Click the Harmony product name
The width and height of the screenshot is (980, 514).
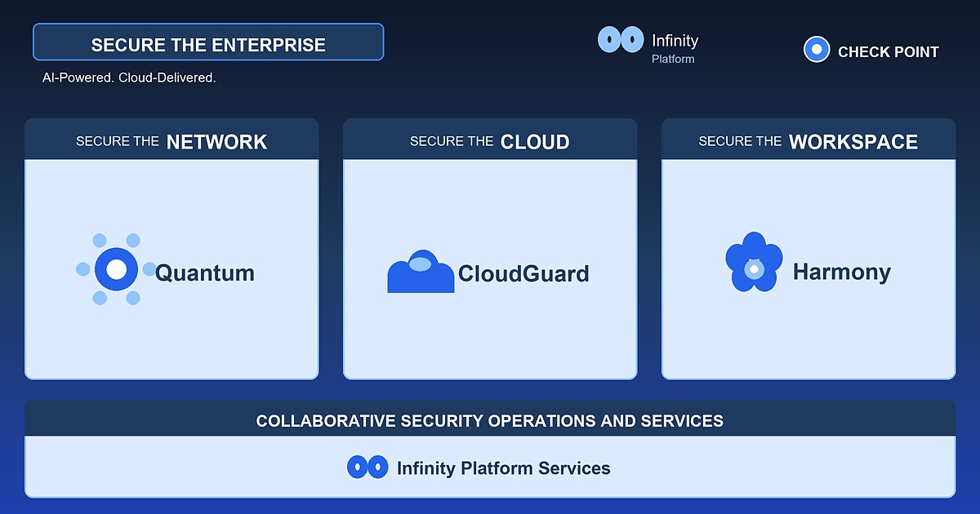click(x=842, y=272)
